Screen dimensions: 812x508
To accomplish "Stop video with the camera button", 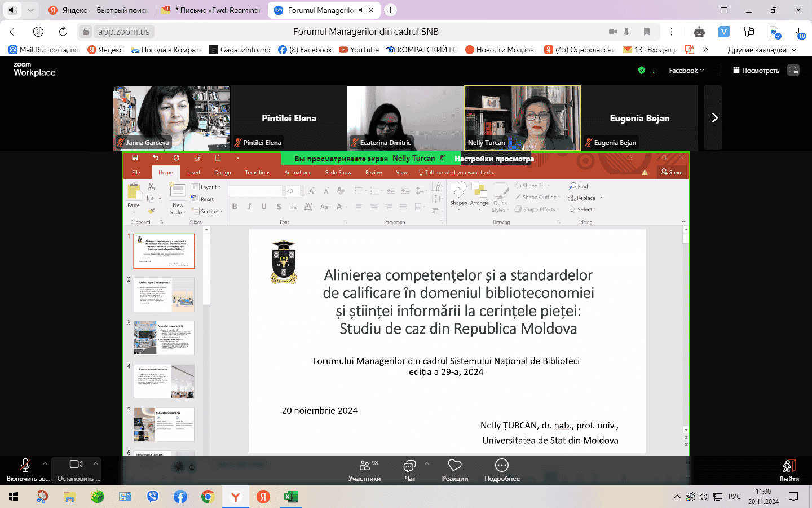I will point(76,470).
